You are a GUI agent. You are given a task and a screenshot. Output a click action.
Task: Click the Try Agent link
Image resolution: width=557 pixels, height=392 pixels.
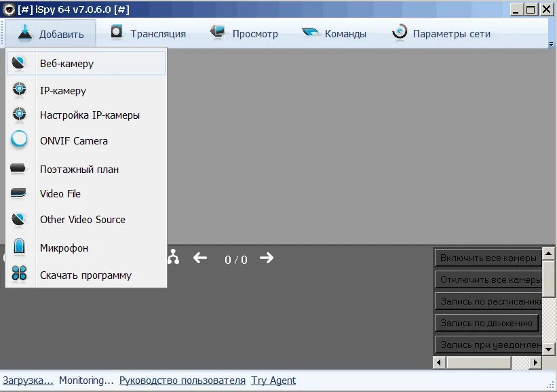tap(273, 380)
